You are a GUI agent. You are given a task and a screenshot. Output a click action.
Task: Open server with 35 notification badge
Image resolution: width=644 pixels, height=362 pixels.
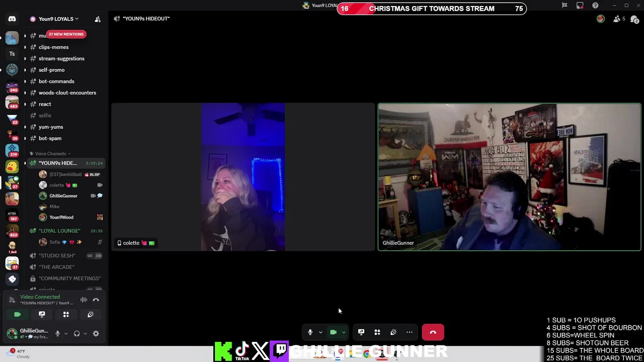(x=12, y=135)
